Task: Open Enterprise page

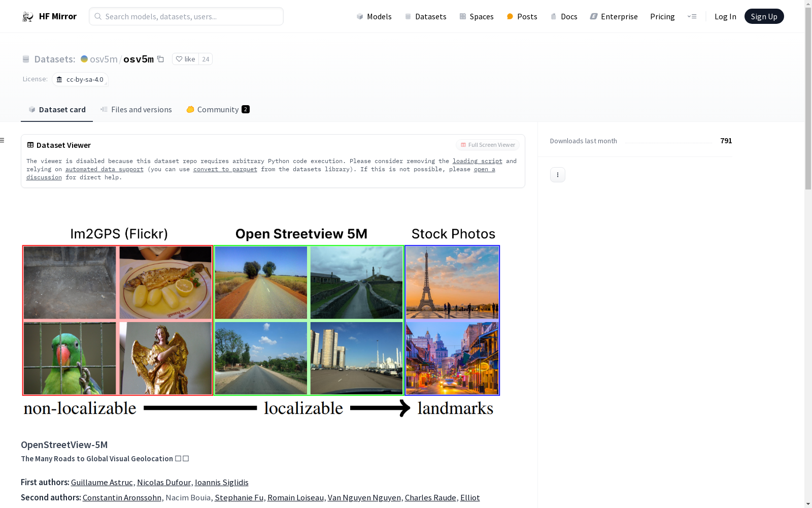Action: coord(614,16)
